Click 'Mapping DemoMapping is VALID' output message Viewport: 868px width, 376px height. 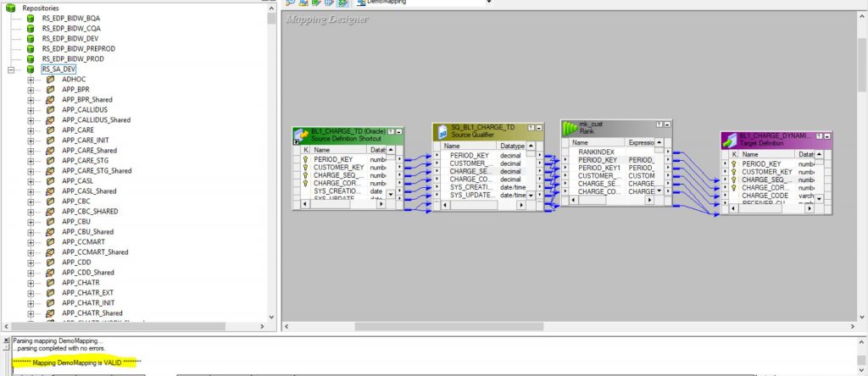coord(77,362)
